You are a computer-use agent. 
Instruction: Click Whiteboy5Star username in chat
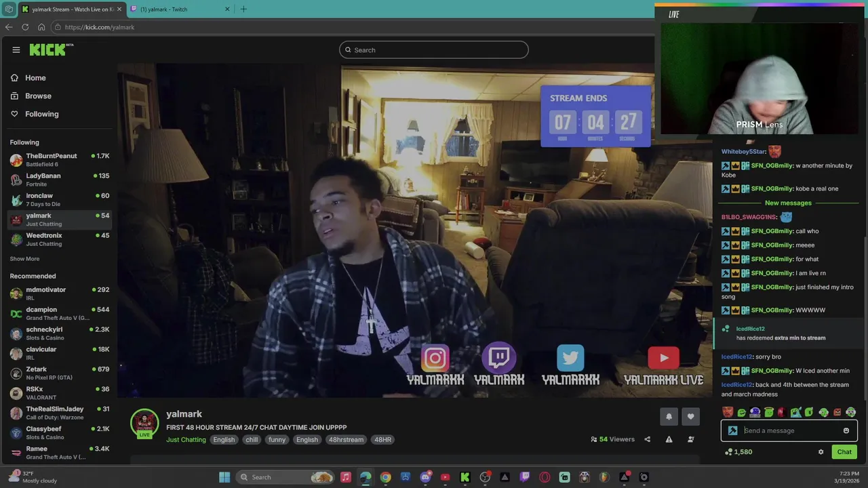click(743, 152)
